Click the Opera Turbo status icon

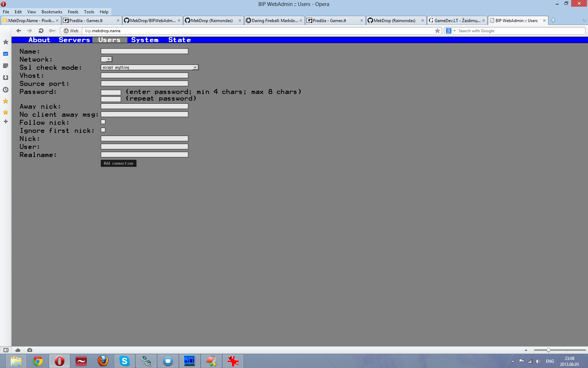point(30,350)
